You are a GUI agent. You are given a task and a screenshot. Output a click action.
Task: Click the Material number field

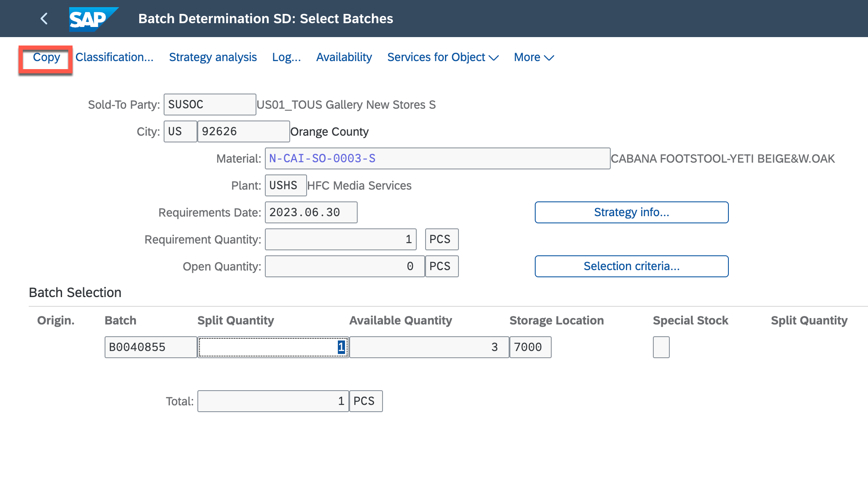[x=437, y=158]
